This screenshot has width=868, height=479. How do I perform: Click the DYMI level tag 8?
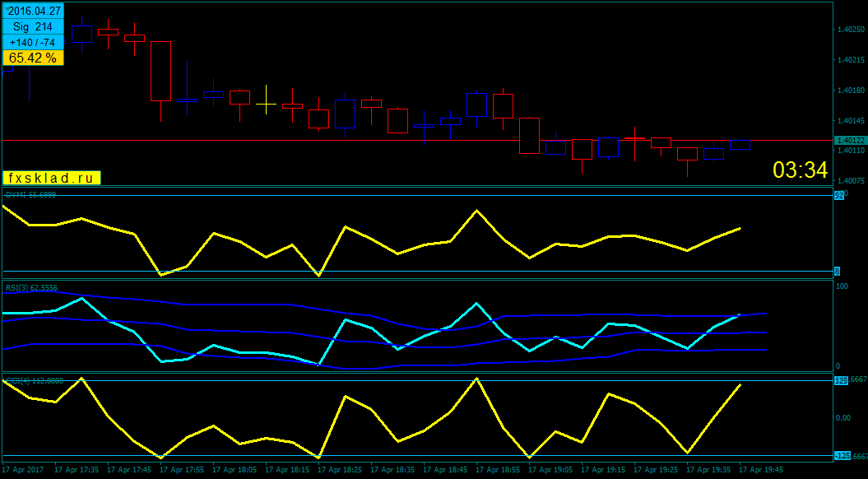[837, 271]
